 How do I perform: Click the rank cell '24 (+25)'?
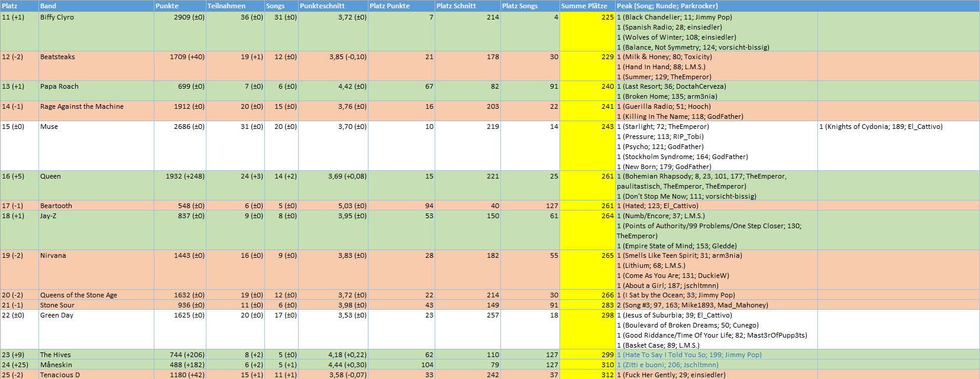pos(20,365)
